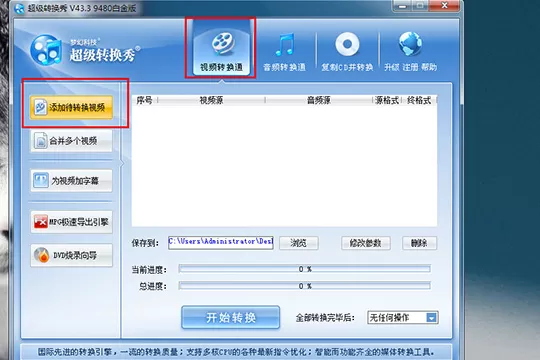Image resolution: width=540 pixels, height=360 pixels.
Task: Minimize the 超级转换秀 window
Action: pyautogui.click(x=402, y=6)
